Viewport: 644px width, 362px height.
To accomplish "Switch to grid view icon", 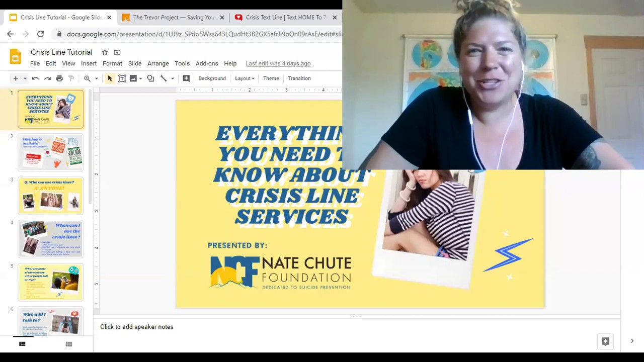I will tap(69, 344).
